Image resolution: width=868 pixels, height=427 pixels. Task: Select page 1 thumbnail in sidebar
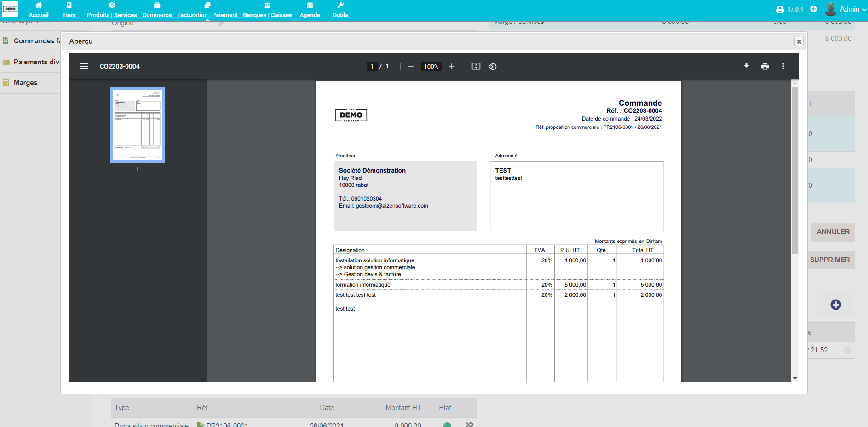(138, 125)
